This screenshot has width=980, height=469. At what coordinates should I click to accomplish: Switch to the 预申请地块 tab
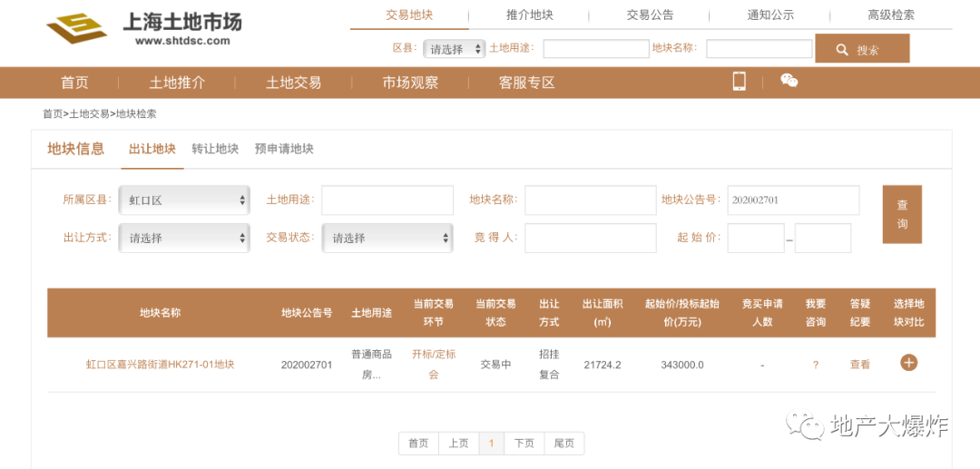pos(284,150)
